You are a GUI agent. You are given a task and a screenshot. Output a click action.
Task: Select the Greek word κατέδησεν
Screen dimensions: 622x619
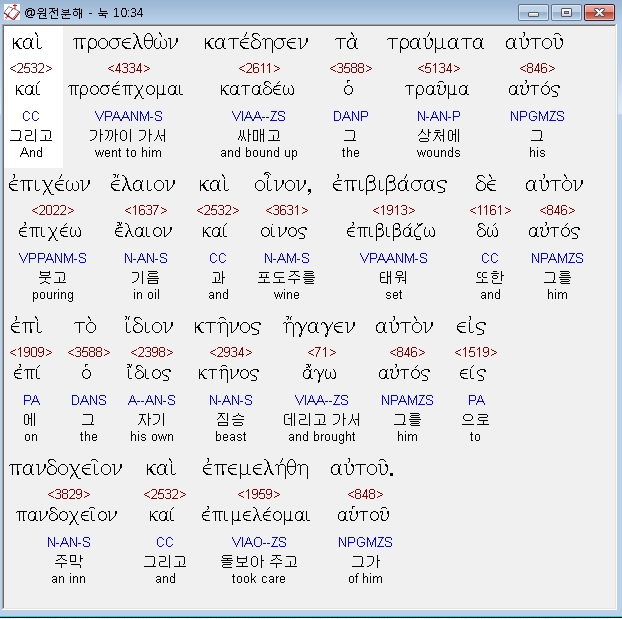pyautogui.click(x=256, y=43)
